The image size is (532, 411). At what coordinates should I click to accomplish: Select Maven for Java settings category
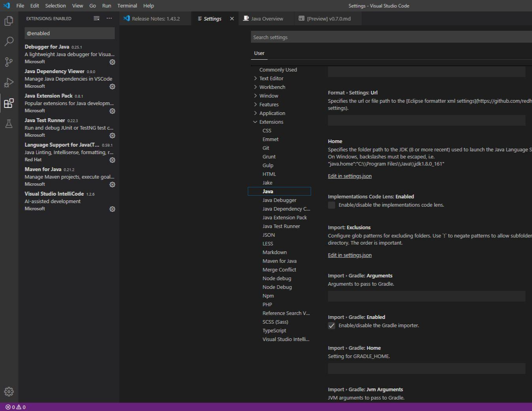point(279,261)
